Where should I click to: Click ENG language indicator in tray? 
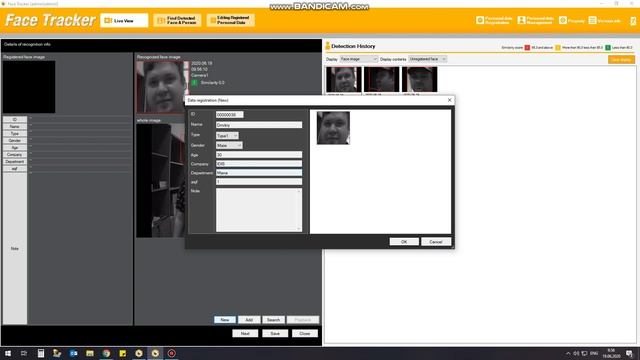tap(594, 353)
